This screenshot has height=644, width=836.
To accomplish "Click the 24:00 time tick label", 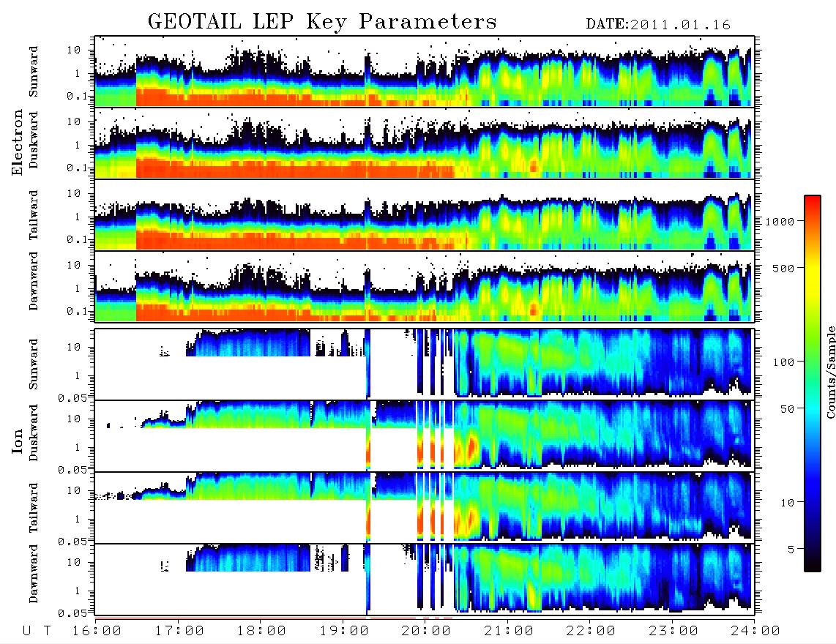I will tap(755, 631).
